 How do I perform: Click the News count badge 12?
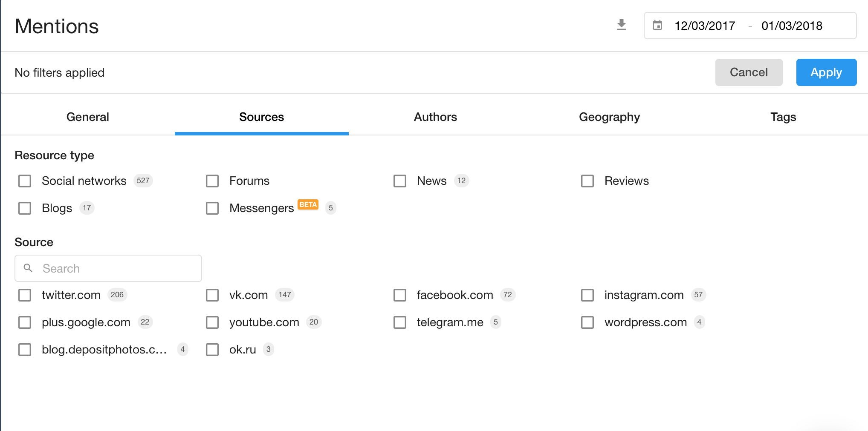(x=462, y=181)
